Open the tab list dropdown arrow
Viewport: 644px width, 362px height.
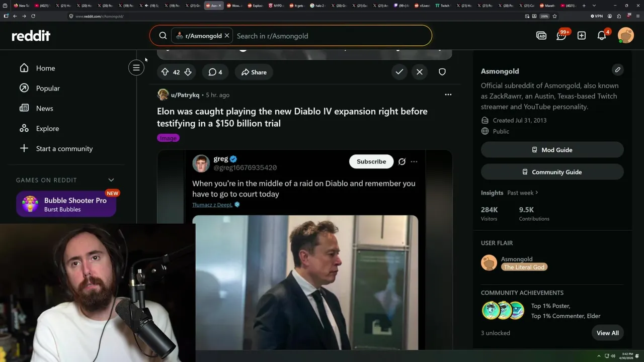pyautogui.click(x=594, y=6)
